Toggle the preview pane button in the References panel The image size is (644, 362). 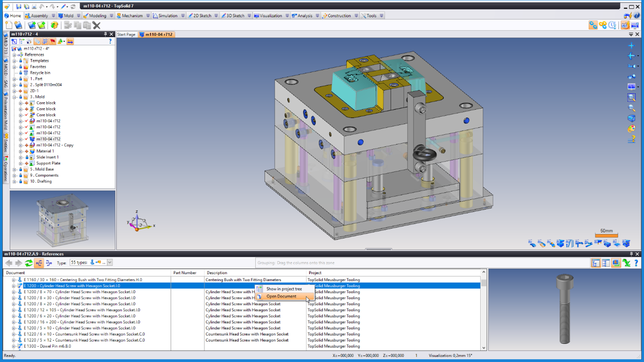(x=616, y=263)
